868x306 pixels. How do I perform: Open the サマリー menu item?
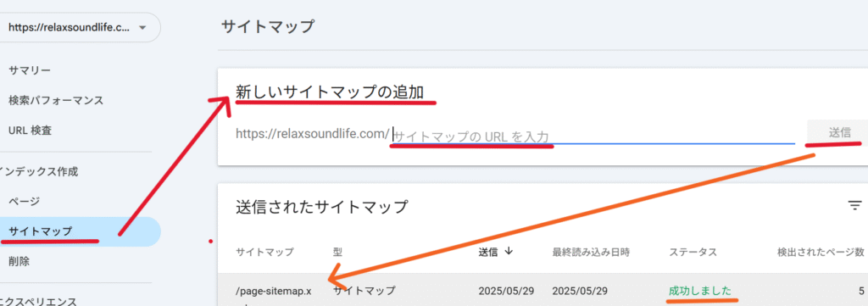(30, 70)
